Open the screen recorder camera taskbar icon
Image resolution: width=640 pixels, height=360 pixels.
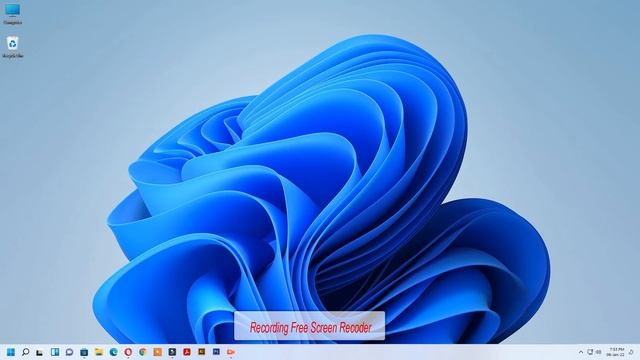[231, 352]
